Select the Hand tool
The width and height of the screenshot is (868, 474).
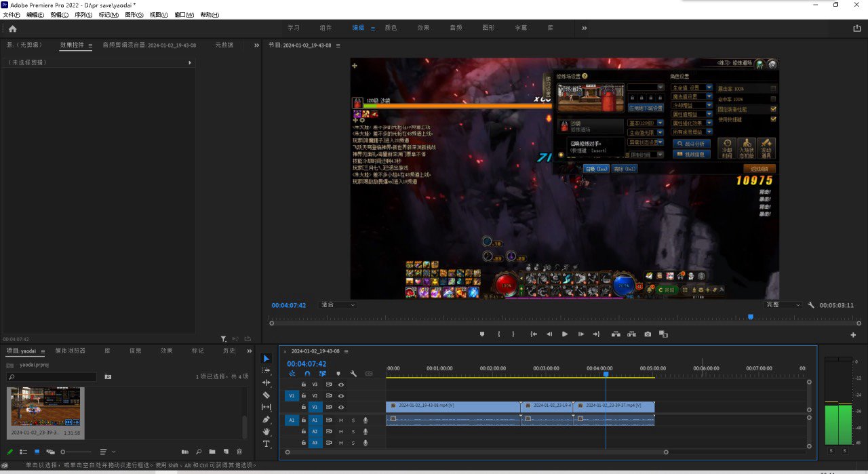pos(267,431)
